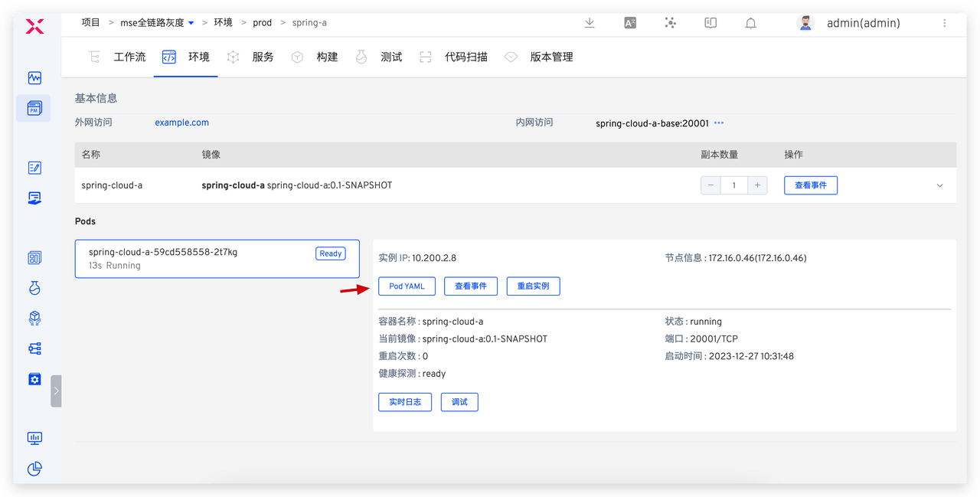Increase replica count with the plus stepper
980x497 pixels.
757,185
